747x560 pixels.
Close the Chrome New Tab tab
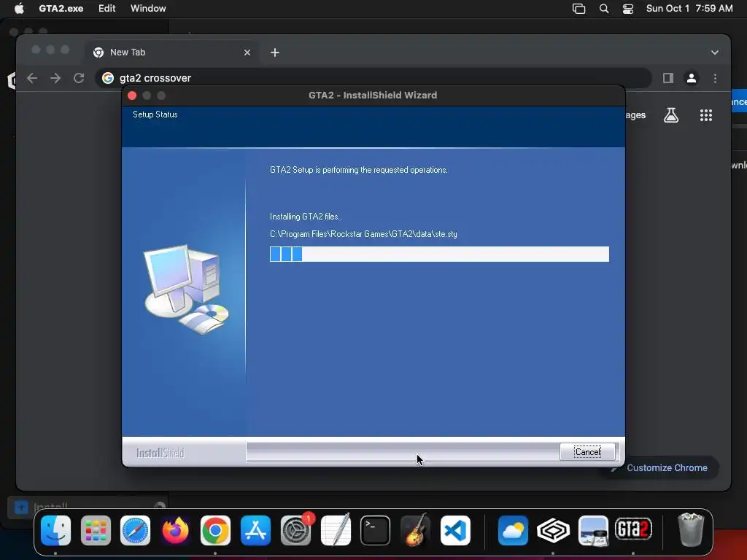[247, 52]
